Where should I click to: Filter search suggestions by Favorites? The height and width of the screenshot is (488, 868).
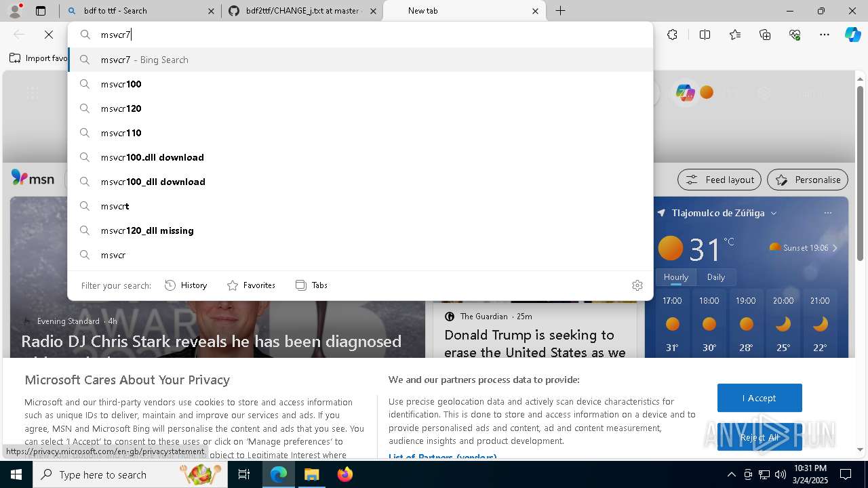(251, 285)
